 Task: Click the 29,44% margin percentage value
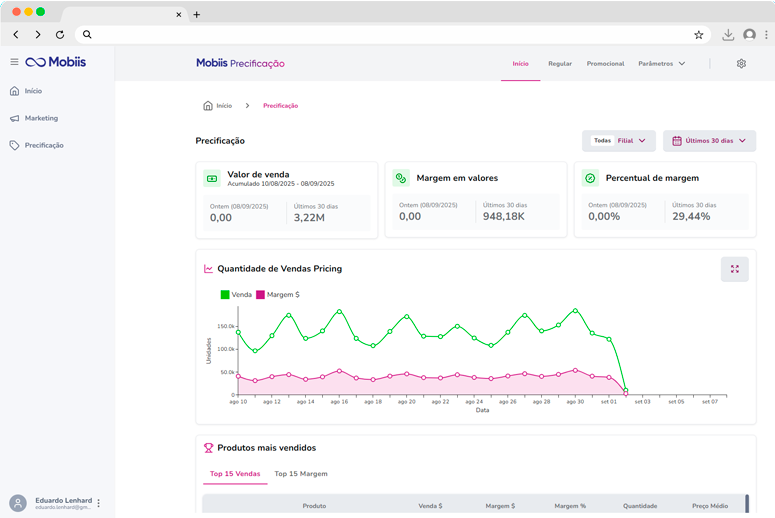(691, 216)
